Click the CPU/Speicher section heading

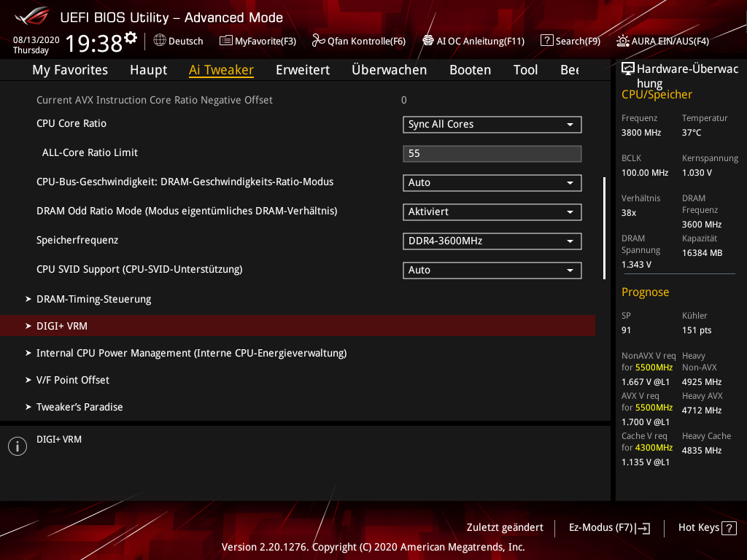657,94
